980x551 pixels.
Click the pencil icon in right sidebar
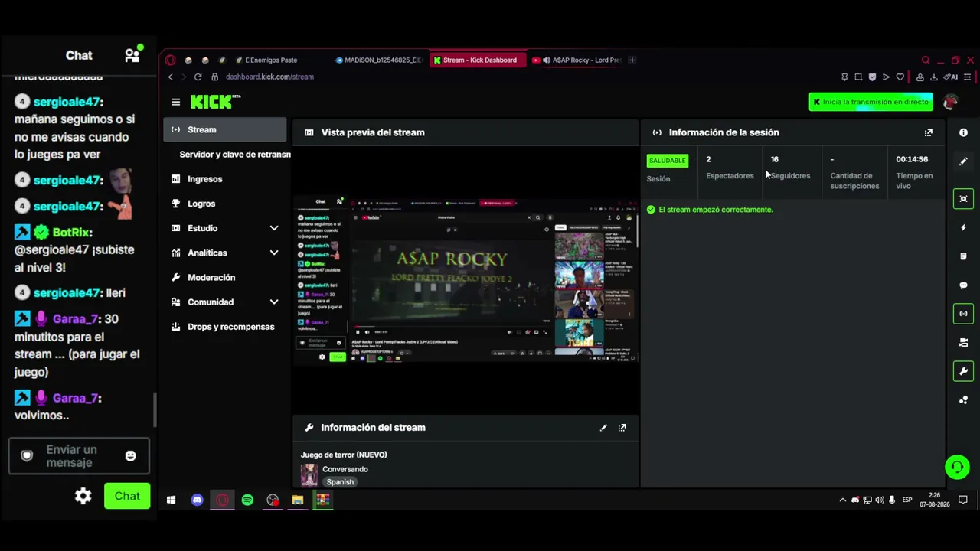pos(963,161)
